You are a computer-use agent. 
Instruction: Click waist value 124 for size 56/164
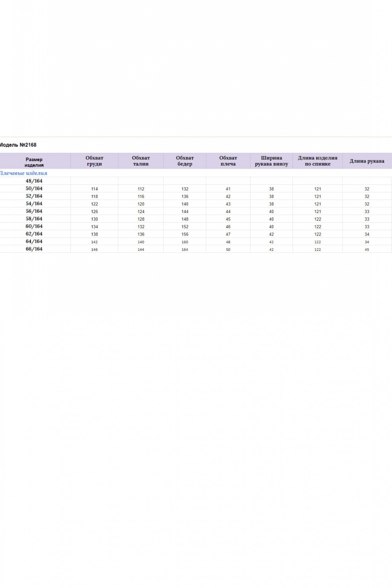[141, 212]
